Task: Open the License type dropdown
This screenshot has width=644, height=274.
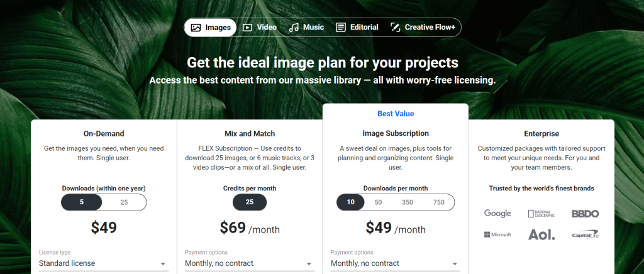Action: point(104,264)
